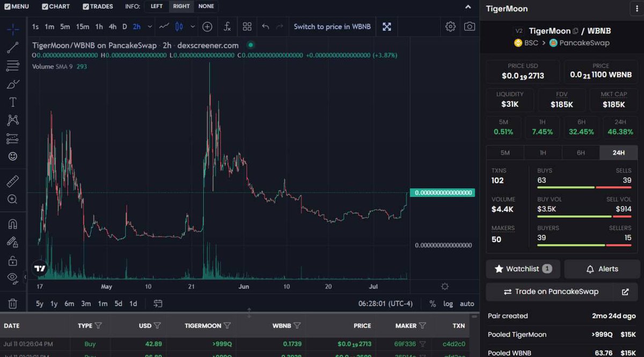Select the brush drawing tool
Image resolution: width=644 pixels, height=357 pixels.
tap(13, 84)
